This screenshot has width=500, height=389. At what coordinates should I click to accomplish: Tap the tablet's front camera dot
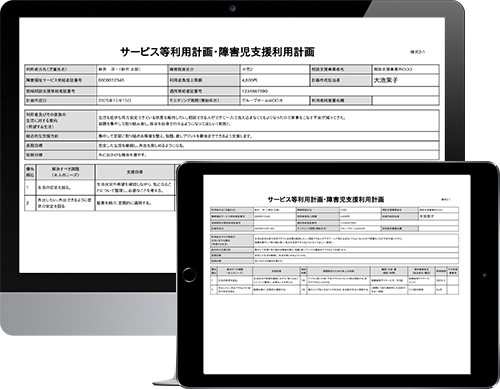pyautogui.click(x=485, y=275)
